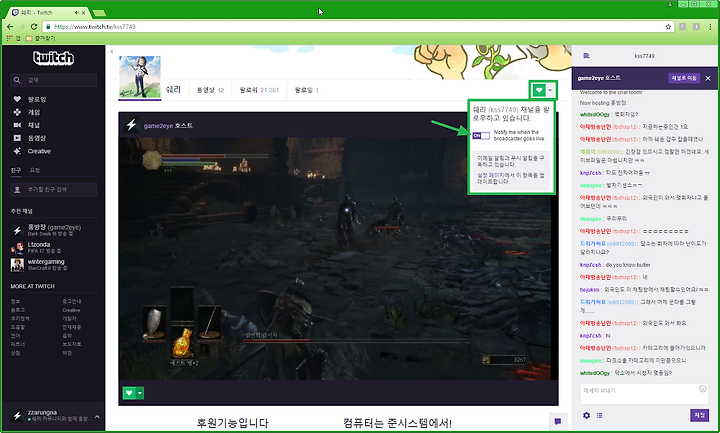This screenshot has width=720, height=433.
Task: Open the settings page link in popup
Action: coord(490,175)
